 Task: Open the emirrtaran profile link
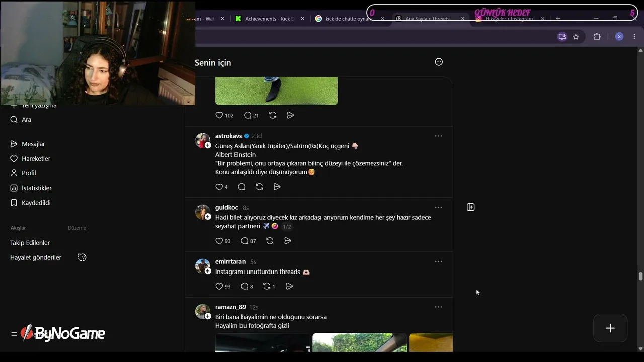[230, 261]
